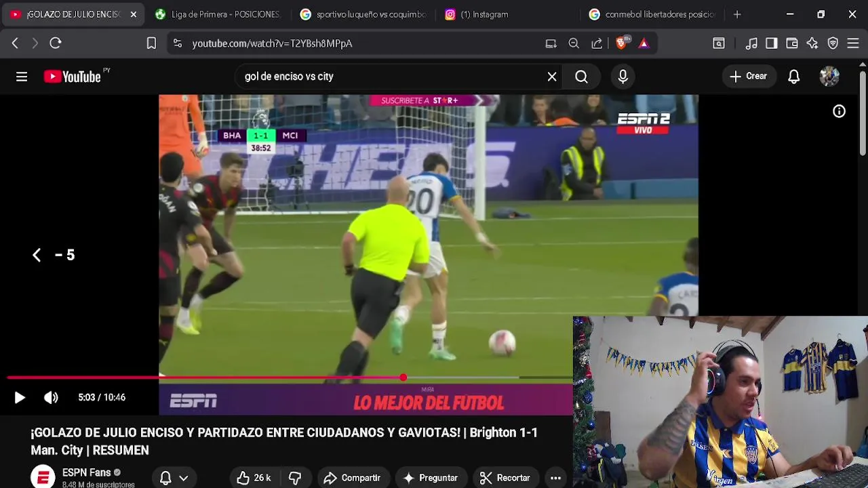Open ESPN Fans channel name
The height and width of the screenshot is (488, 868).
pyautogui.click(x=86, y=472)
